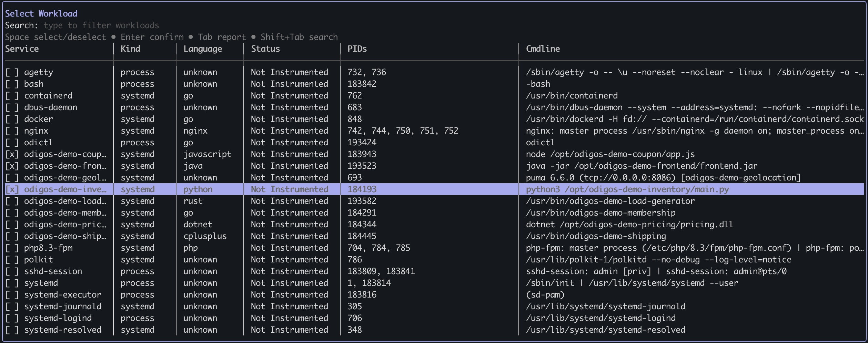Viewport: 868px width, 343px height.
Task: Check the odigos-demo-geol… checkbox
Action: point(12,178)
